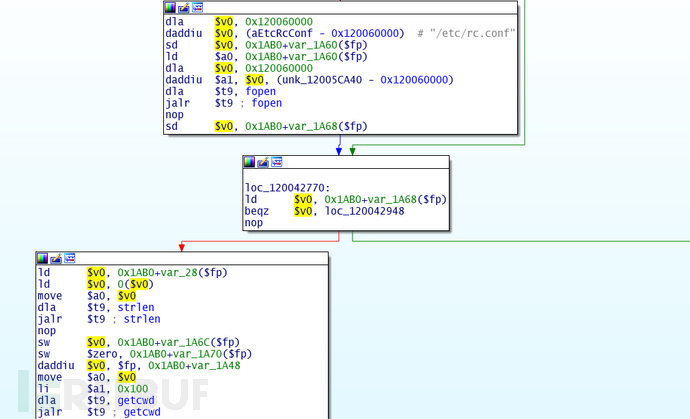Select var_1A60 in the sd $v0 line
This screenshot has width=690, height=419.
tap(313, 45)
